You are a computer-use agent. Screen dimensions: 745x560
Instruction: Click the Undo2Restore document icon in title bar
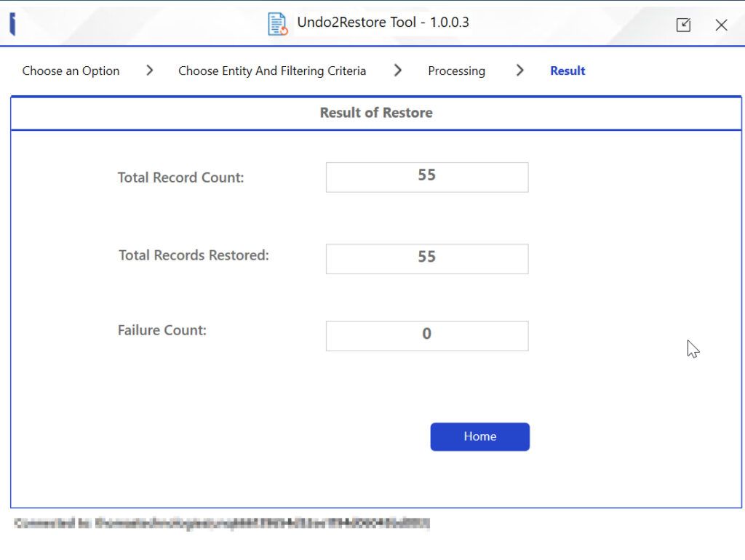click(277, 24)
